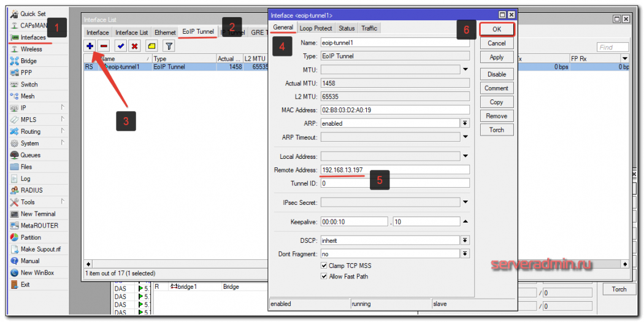Open the DSCP dropdown list

click(465, 240)
